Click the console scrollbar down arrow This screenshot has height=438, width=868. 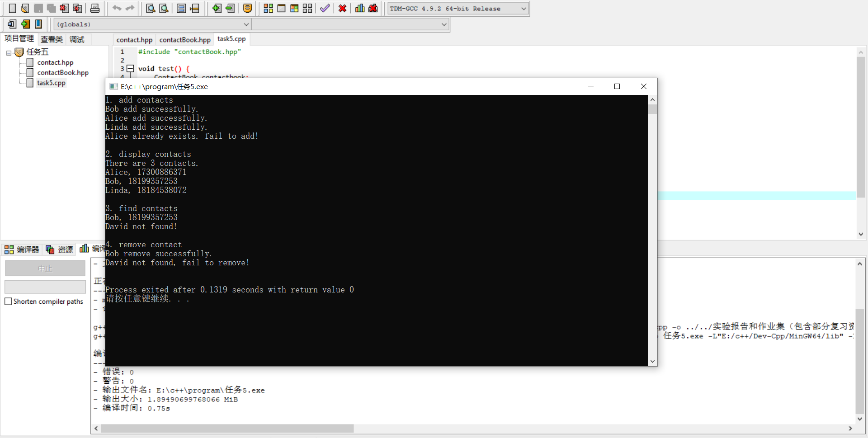click(x=652, y=362)
